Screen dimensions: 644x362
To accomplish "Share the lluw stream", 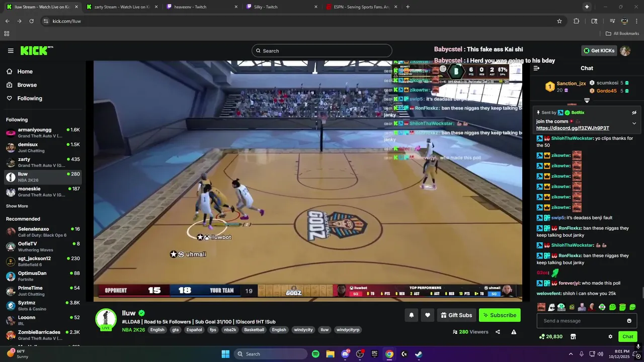I will pyautogui.click(x=498, y=332).
